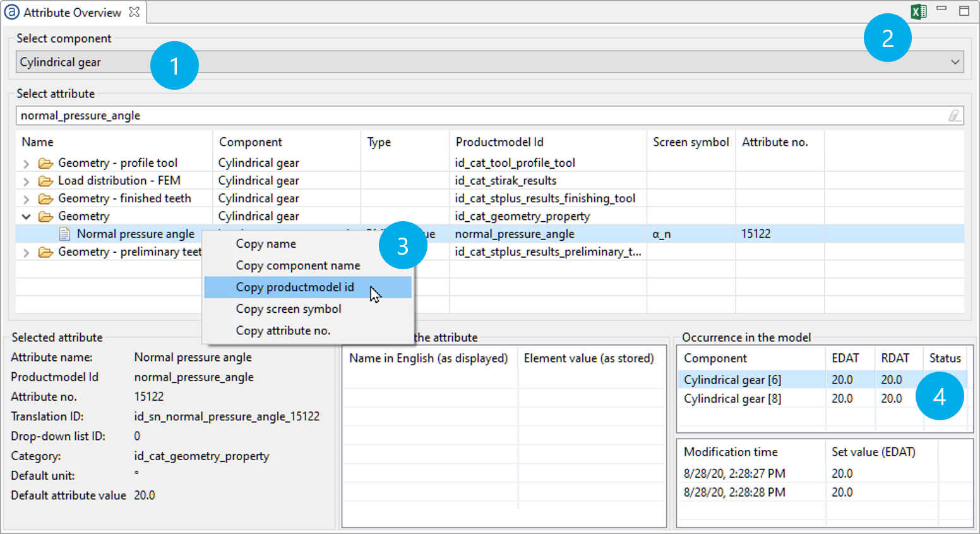
Task: Expand the Geometry - profile tool node
Action: [26, 164]
